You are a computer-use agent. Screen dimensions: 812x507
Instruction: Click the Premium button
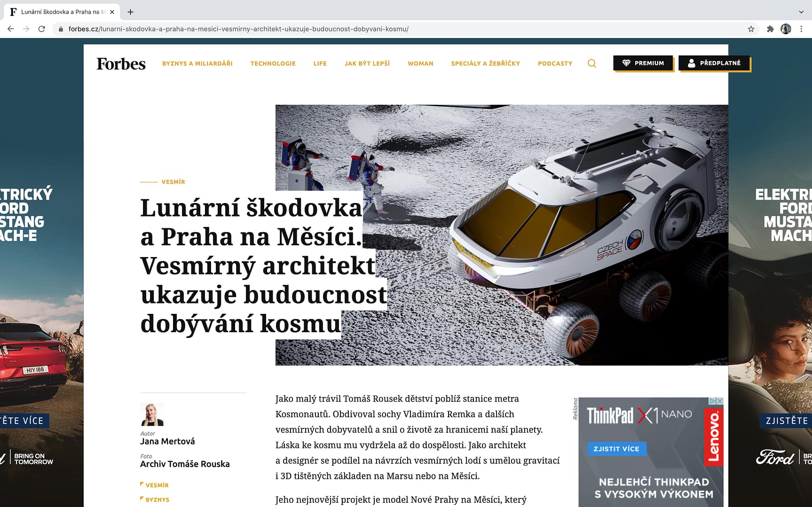[643, 63]
